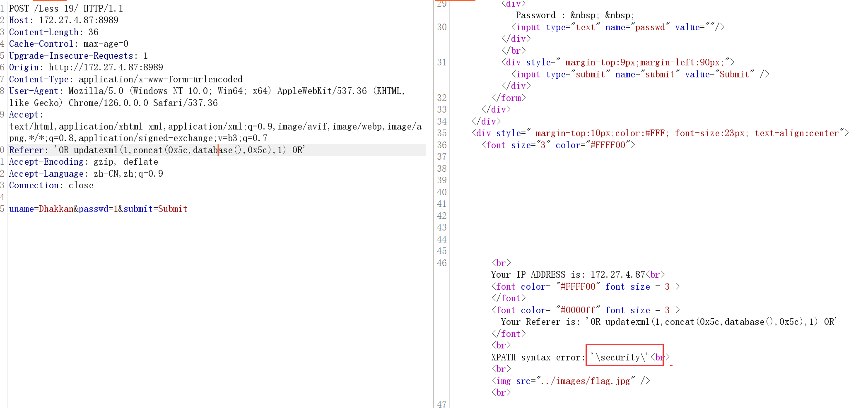This screenshot has height=408, width=868.
Task: Select the Host header line 172.27.4.87:8989
Action: tap(64, 20)
